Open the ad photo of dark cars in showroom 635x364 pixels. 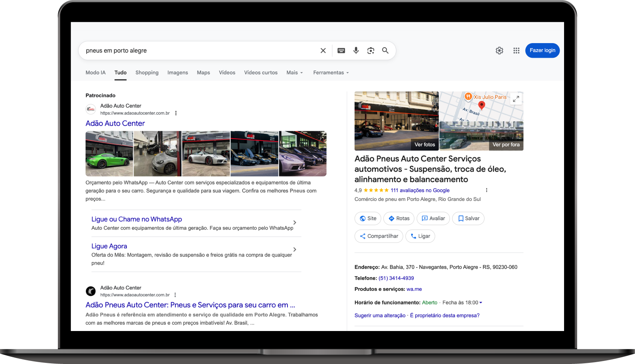[254, 154]
